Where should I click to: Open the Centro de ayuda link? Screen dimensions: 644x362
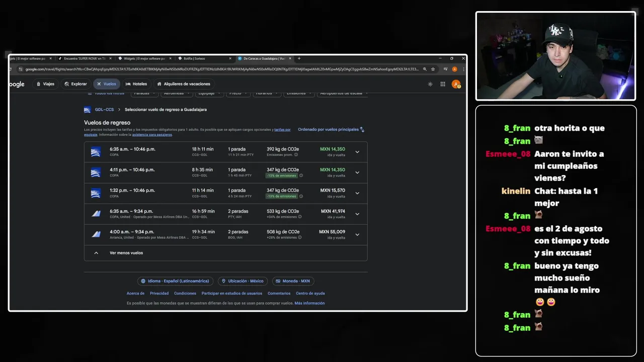point(310,293)
